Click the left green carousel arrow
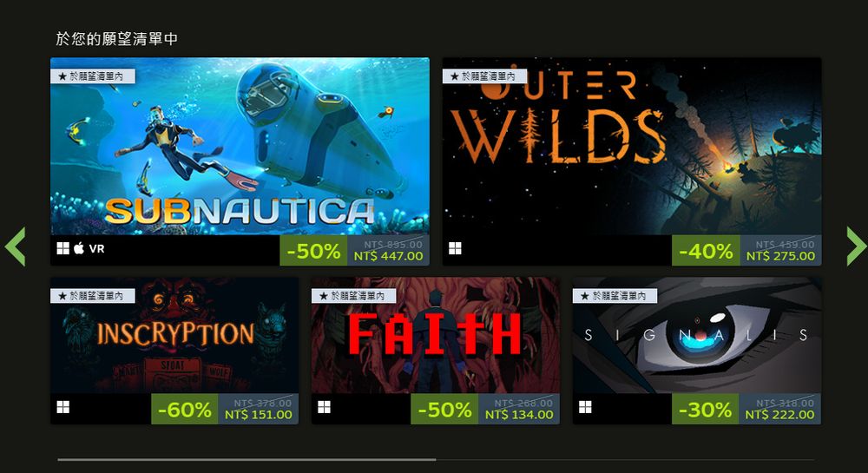This screenshot has width=868, height=473. pos(15,246)
